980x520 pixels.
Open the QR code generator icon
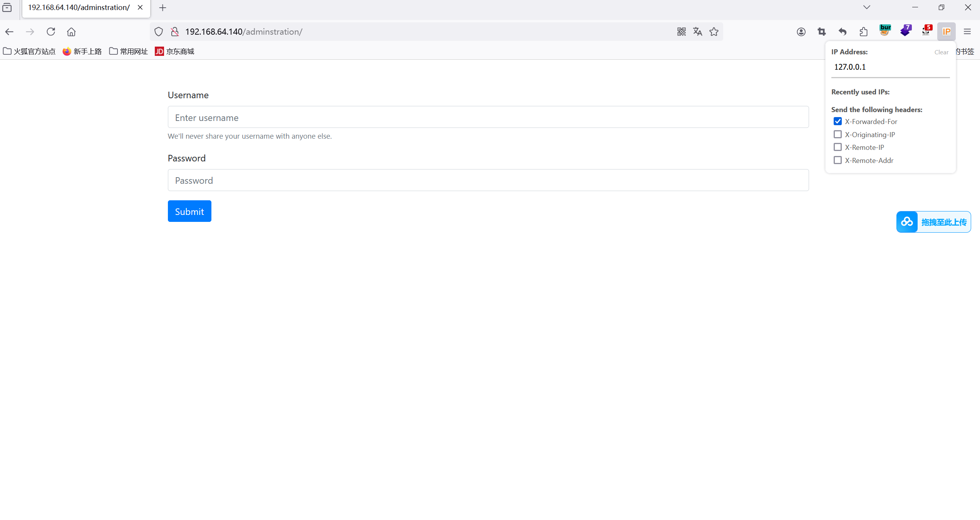click(x=681, y=32)
